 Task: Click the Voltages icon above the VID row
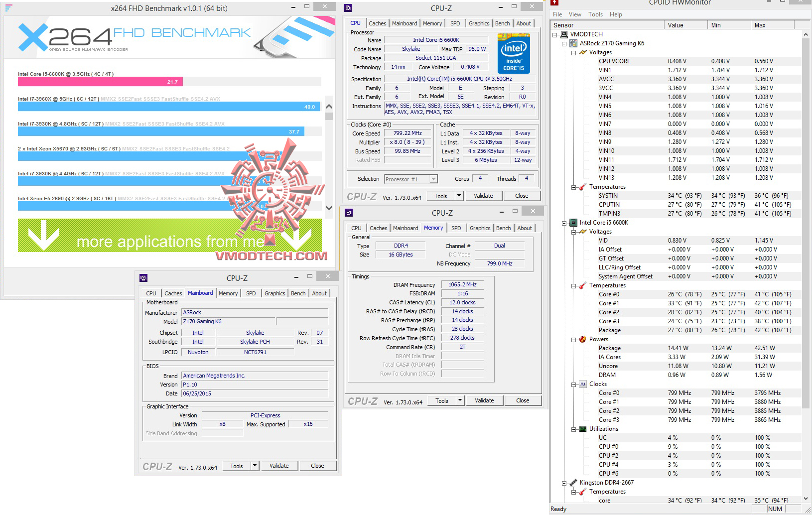click(583, 232)
